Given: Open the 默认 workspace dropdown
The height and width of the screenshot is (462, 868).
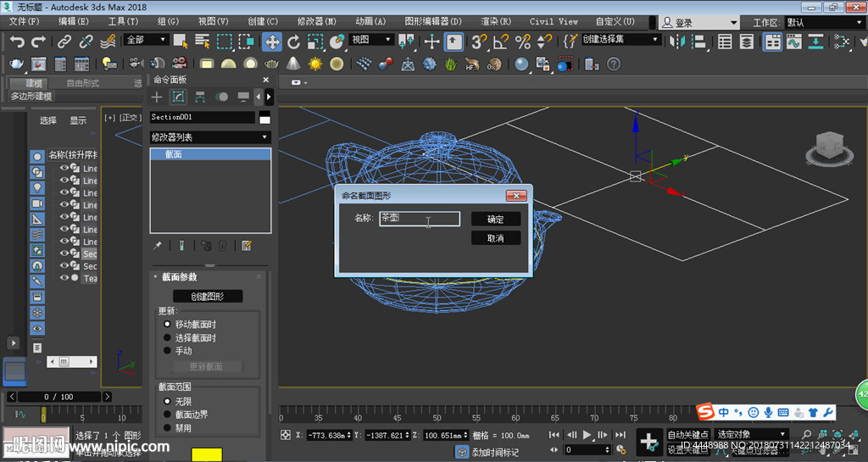Looking at the screenshot, I should pyautogui.click(x=824, y=23).
